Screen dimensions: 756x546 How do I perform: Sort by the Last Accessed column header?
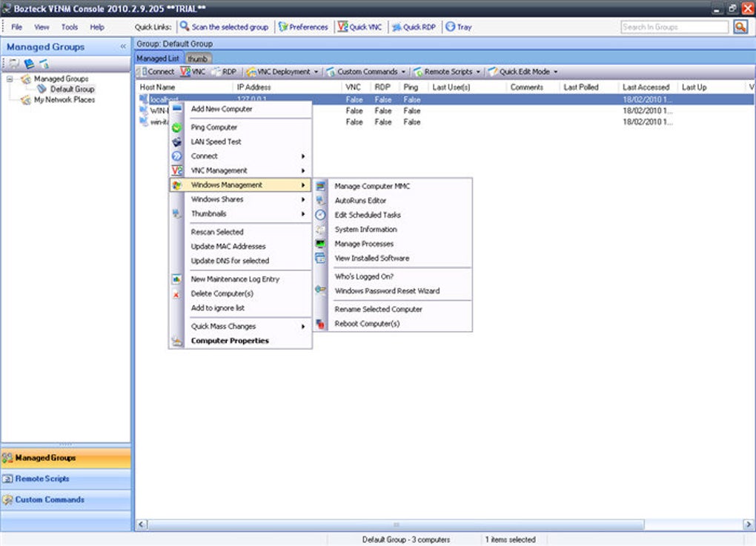tap(646, 87)
